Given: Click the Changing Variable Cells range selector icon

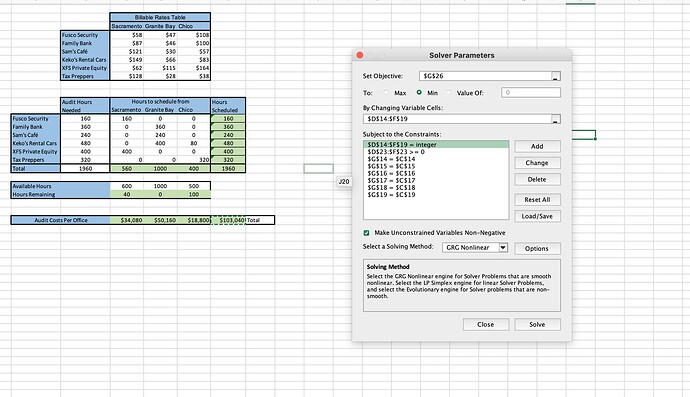Looking at the screenshot, I should point(556,119).
